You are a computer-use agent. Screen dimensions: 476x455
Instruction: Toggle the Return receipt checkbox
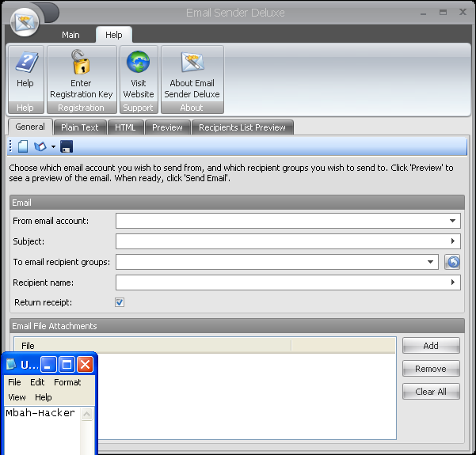click(x=120, y=302)
